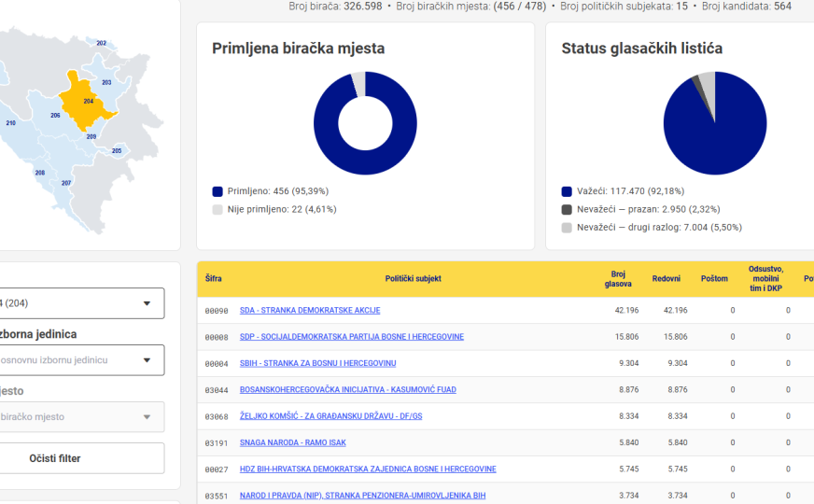Click SDA Broj glasova value 42.196
The width and height of the screenshot is (814, 504).
point(626,311)
